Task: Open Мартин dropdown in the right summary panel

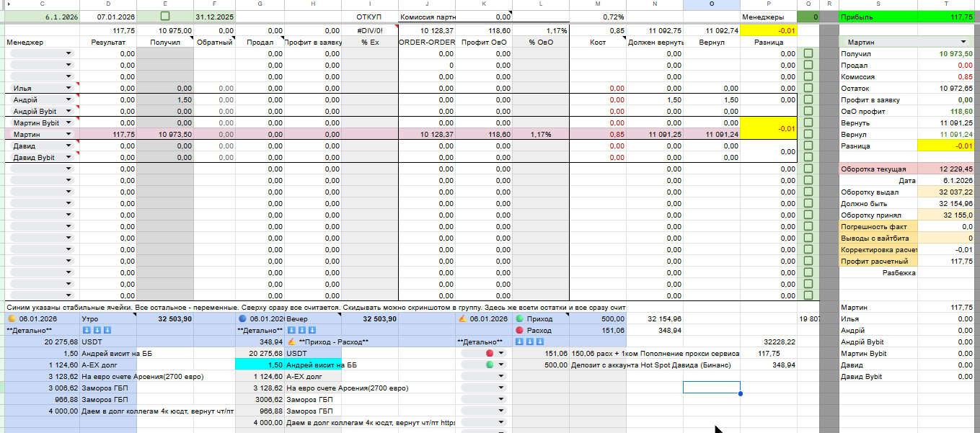Action: click(964, 42)
